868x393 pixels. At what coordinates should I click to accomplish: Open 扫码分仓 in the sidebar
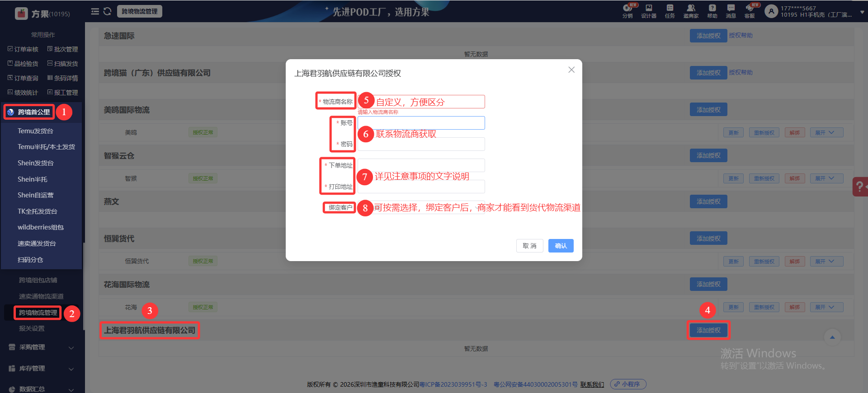(x=30, y=260)
